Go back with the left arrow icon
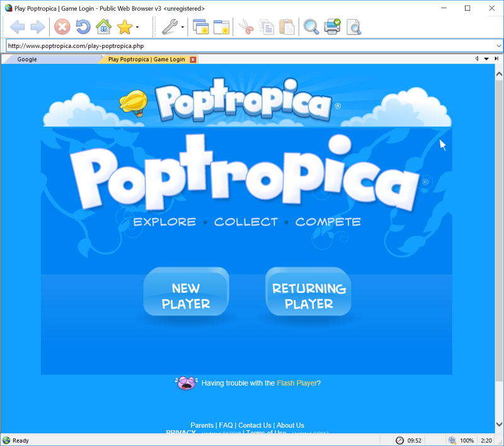Image resolution: width=504 pixels, height=446 pixels. pos(18,26)
